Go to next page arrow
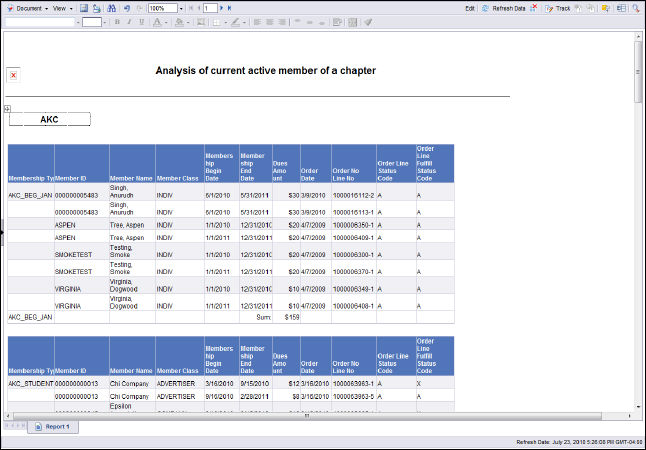 [221, 7]
